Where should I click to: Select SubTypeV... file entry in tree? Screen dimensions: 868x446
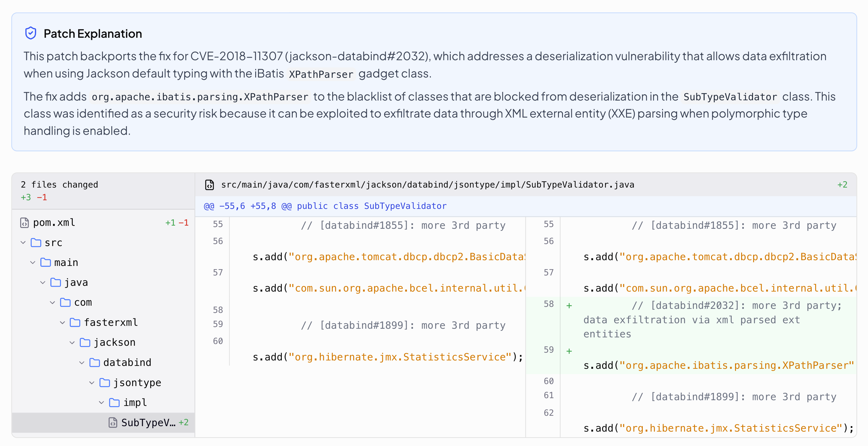click(148, 422)
